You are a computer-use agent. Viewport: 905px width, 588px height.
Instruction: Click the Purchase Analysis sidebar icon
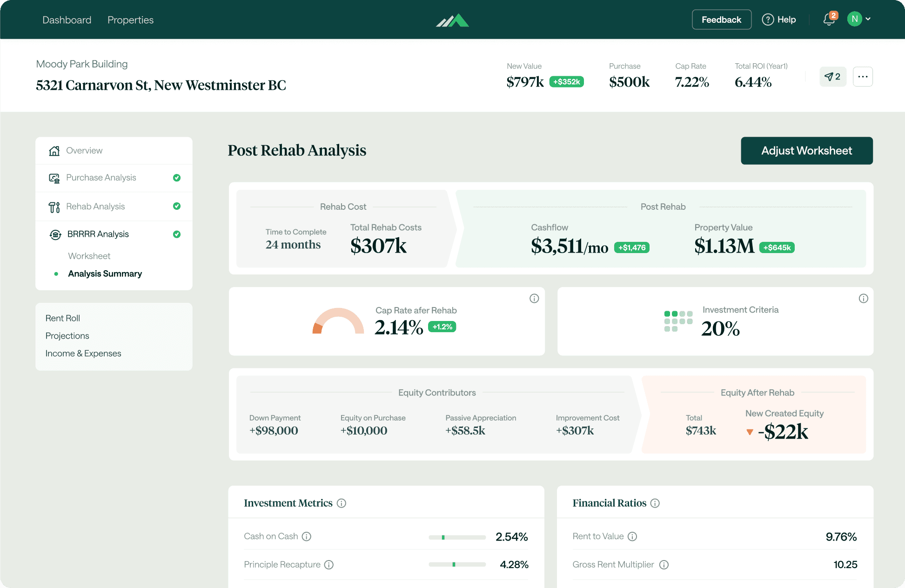click(x=54, y=178)
